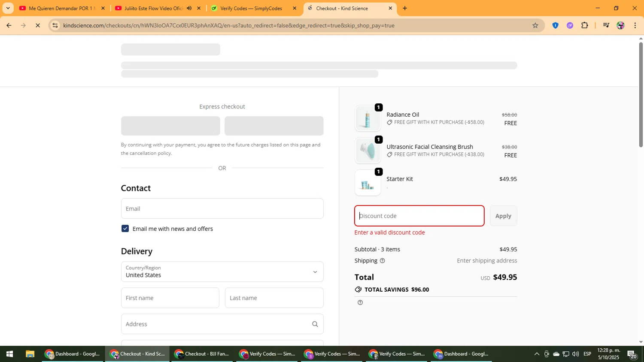Click 'Enter shipping address' text
This screenshot has height=362, width=644.
(487, 261)
